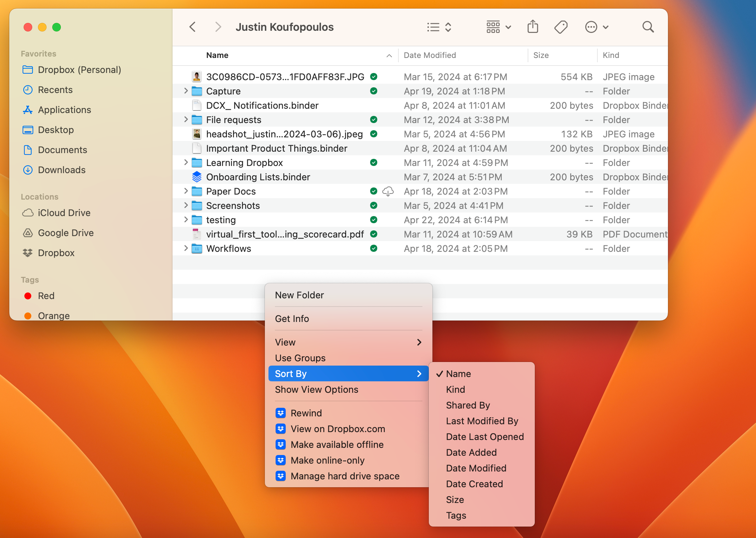Select the checked Name sort option
This screenshot has width=756, height=538.
pyautogui.click(x=481, y=374)
